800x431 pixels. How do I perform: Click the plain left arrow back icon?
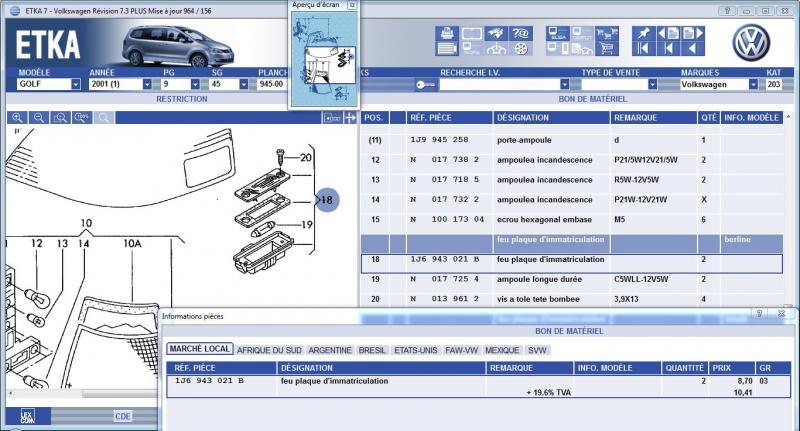tap(693, 48)
